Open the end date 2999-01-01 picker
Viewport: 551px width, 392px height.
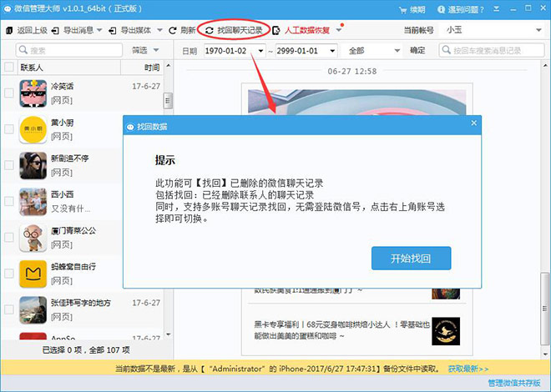(x=332, y=51)
